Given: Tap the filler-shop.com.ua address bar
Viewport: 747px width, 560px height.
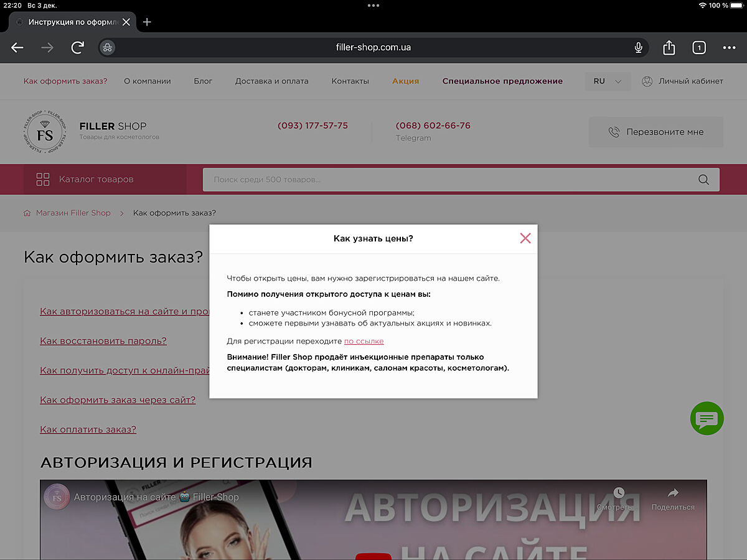Looking at the screenshot, I should 374,48.
